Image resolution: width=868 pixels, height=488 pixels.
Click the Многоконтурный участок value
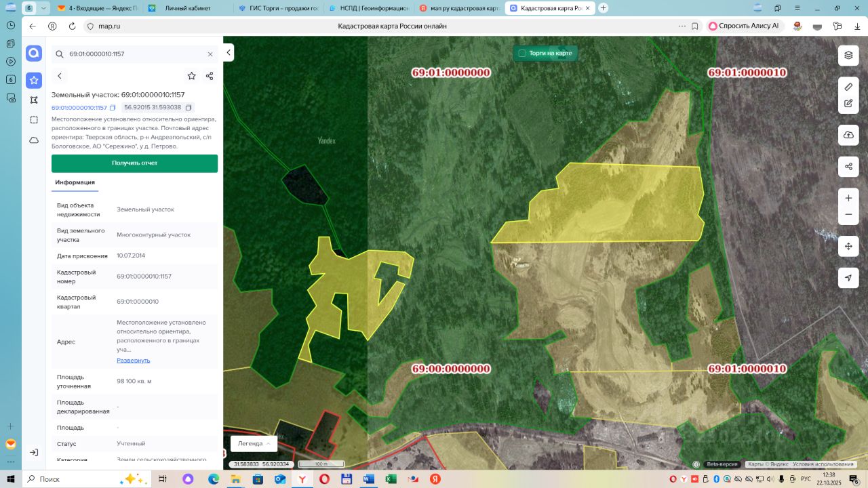click(x=154, y=235)
